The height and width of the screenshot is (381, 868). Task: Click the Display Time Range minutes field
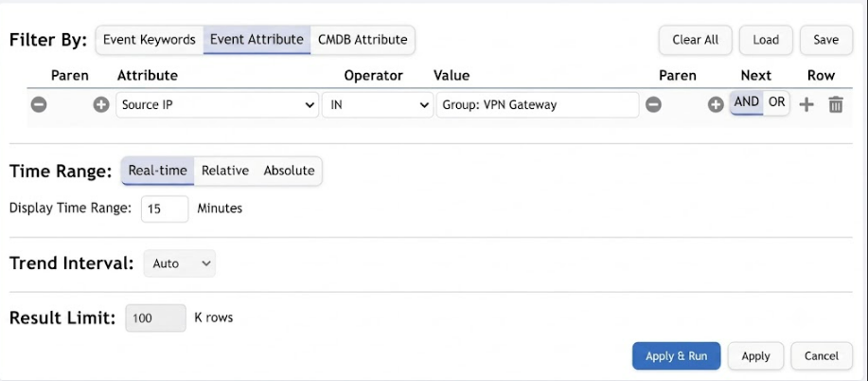(x=165, y=209)
